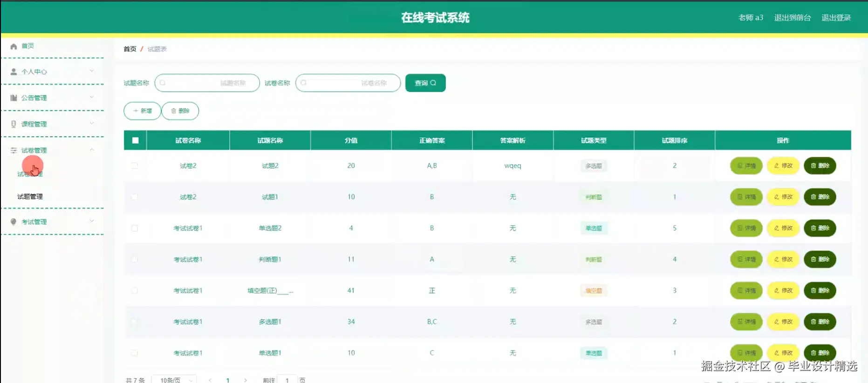The height and width of the screenshot is (383, 868).
Task: Click the go-to page number box
Action: (287, 380)
